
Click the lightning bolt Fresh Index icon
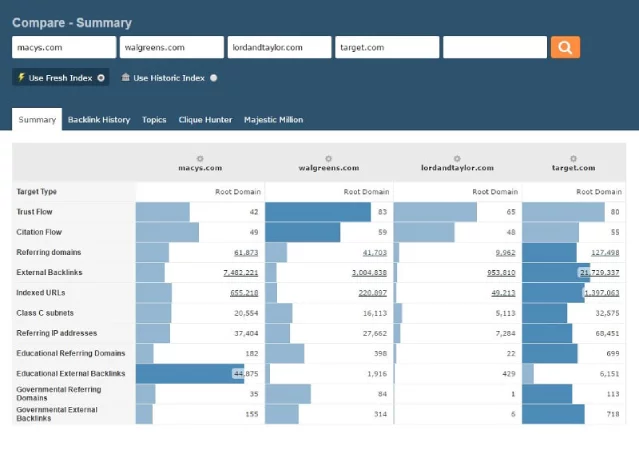(21, 77)
